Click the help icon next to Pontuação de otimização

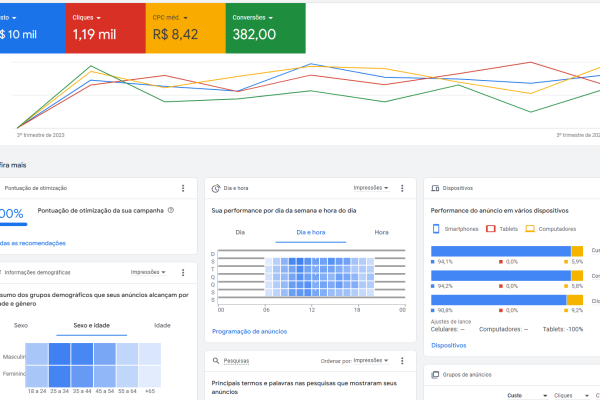pyautogui.click(x=171, y=210)
